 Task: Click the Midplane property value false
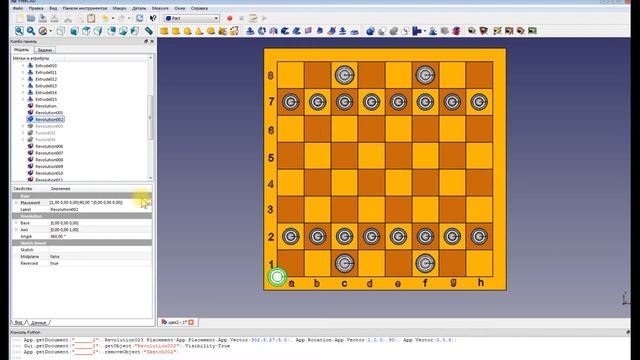point(55,257)
